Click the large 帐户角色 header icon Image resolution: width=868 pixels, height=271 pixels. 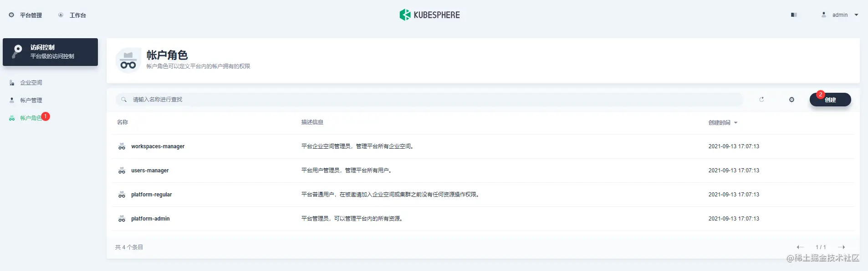(128, 60)
